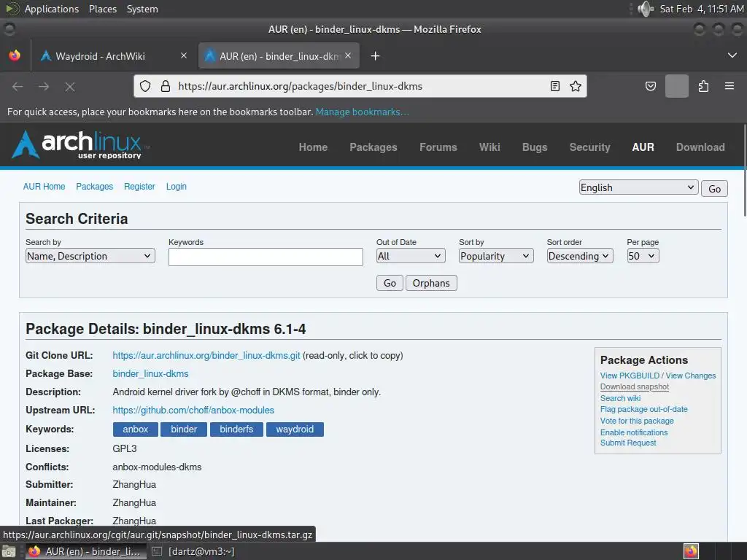Image resolution: width=747 pixels, height=560 pixels.
Task: Click AUR Home link
Action: (x=44, y=186)
